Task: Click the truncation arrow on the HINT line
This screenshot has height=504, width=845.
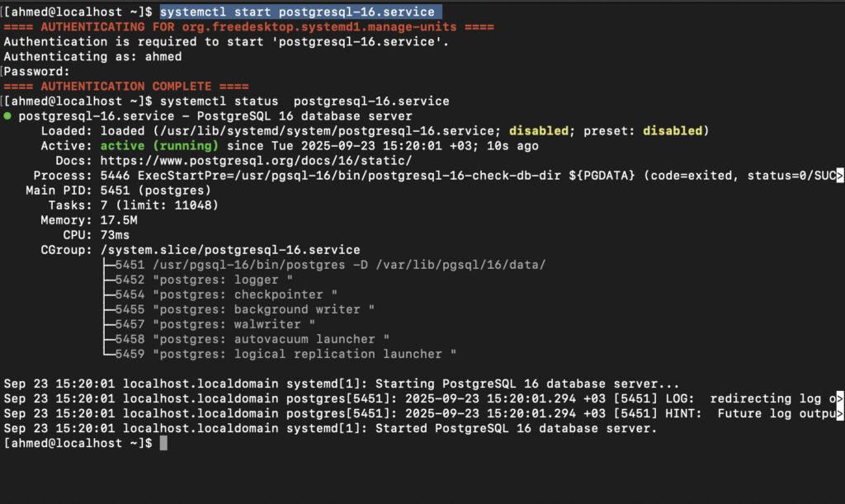Action: [839, 414]
